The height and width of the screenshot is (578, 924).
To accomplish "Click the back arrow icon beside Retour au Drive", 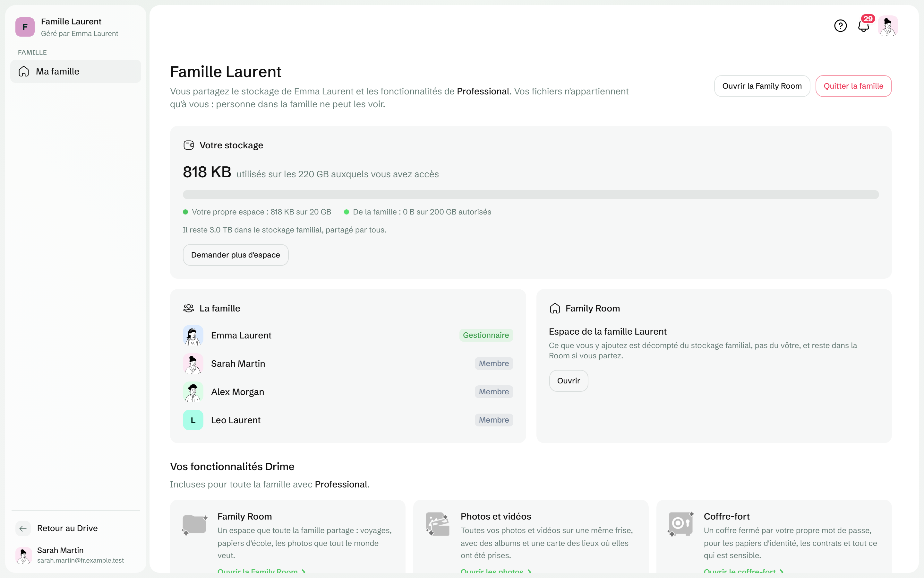I will click(23, 528).
